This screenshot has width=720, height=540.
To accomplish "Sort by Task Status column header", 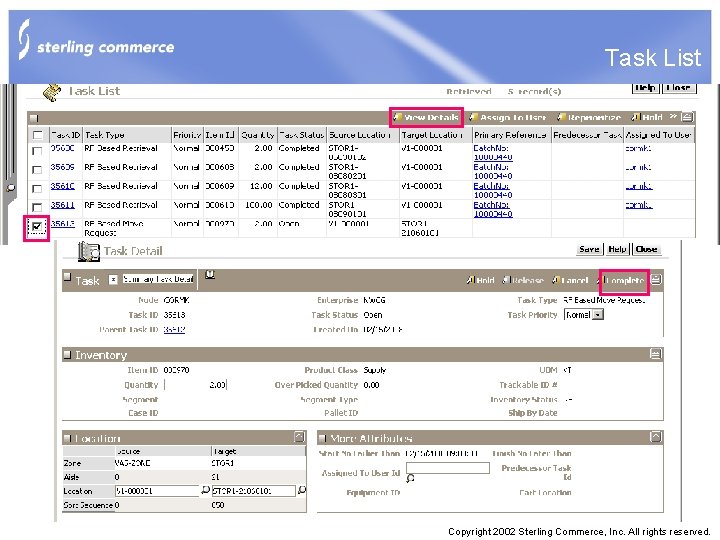I will 302,135.
